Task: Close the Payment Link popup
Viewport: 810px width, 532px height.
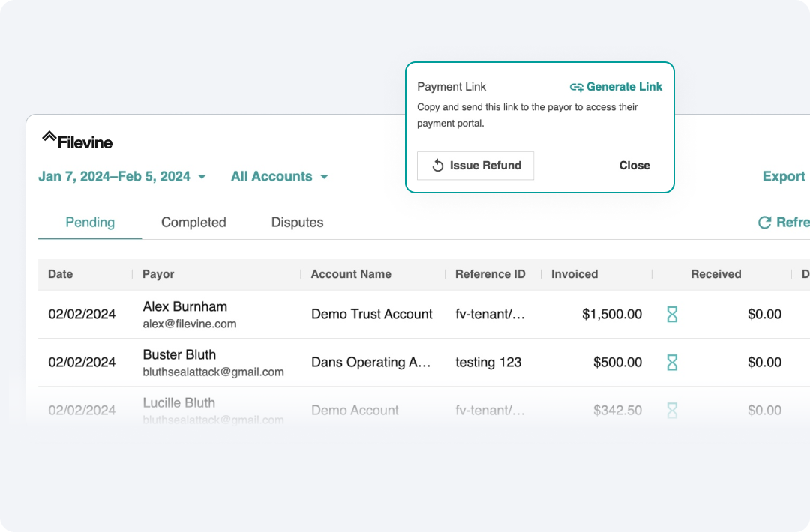Action: pyautogui.click(x=634, y=166)
